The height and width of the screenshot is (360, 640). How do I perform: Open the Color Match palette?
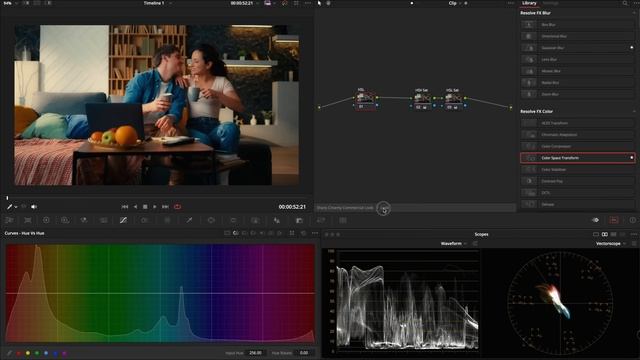click(x=28, y=220)
